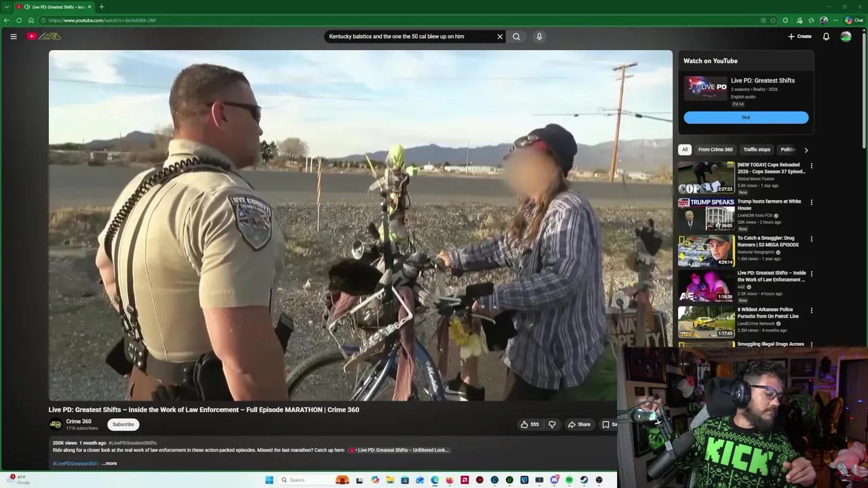Open the Copilot Chat button
868x488 pixels.
(854, 20)
